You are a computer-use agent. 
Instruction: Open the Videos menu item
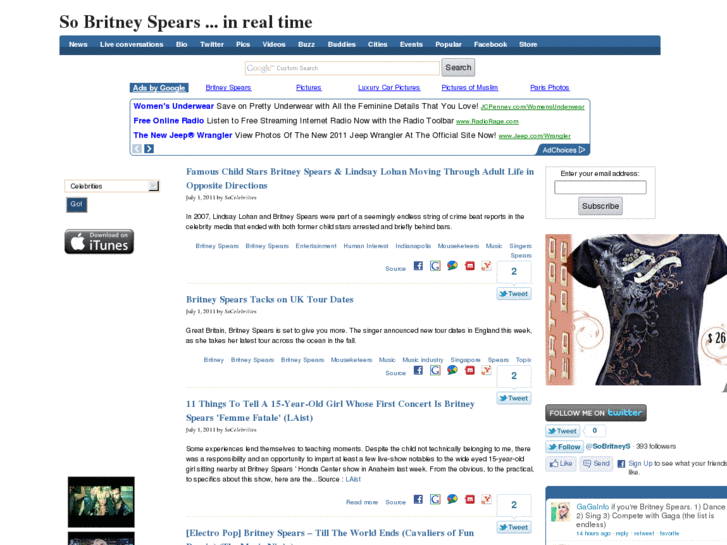tap(274, 45)
